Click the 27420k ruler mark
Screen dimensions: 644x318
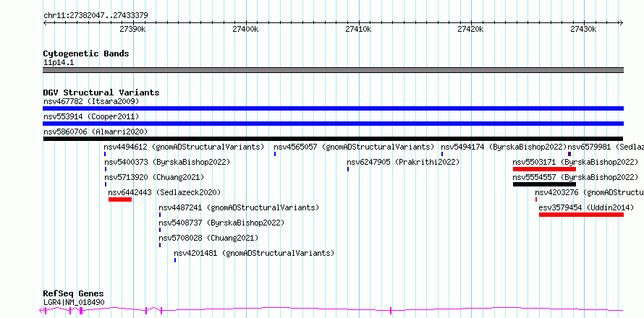pos(470,29)
